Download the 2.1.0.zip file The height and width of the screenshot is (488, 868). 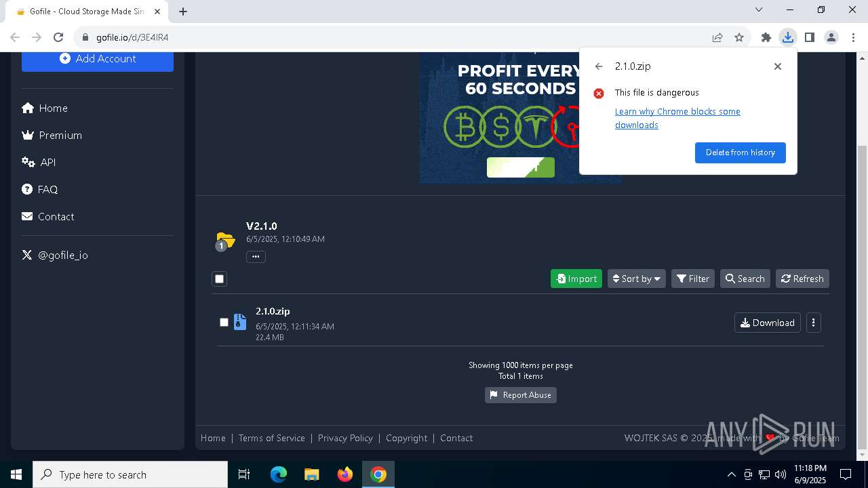point(768,323)
